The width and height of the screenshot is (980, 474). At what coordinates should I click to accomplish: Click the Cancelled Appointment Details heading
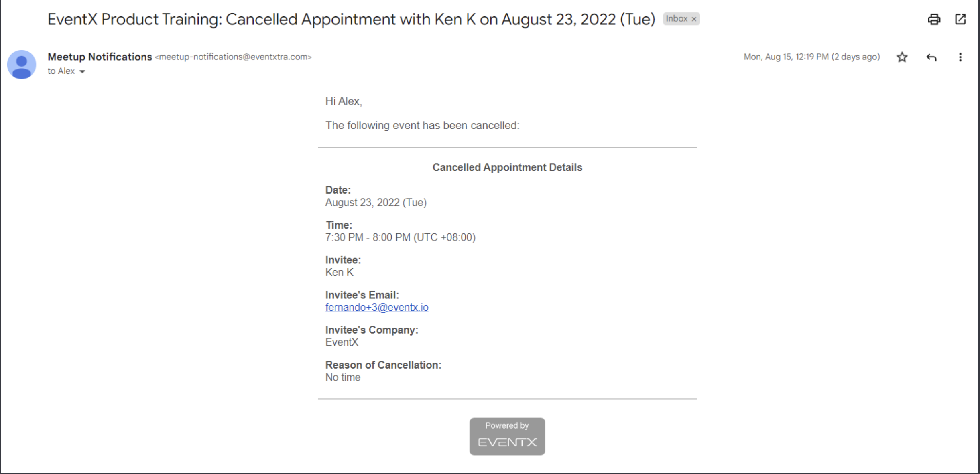507,168
